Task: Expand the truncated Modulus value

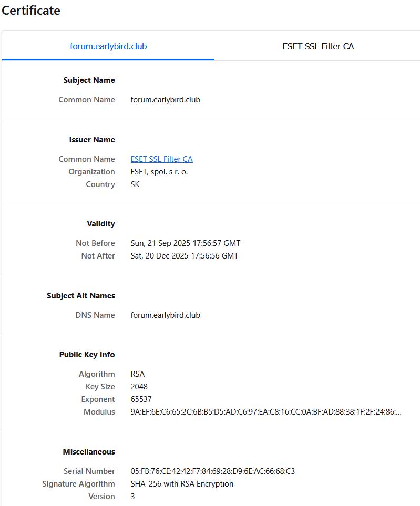Action: click(x=266, y=412)
